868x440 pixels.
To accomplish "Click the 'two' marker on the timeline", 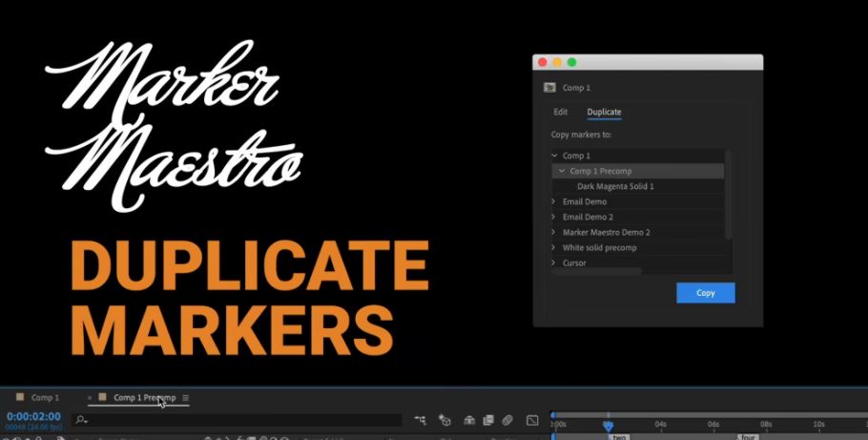I will tap(619, 437).
